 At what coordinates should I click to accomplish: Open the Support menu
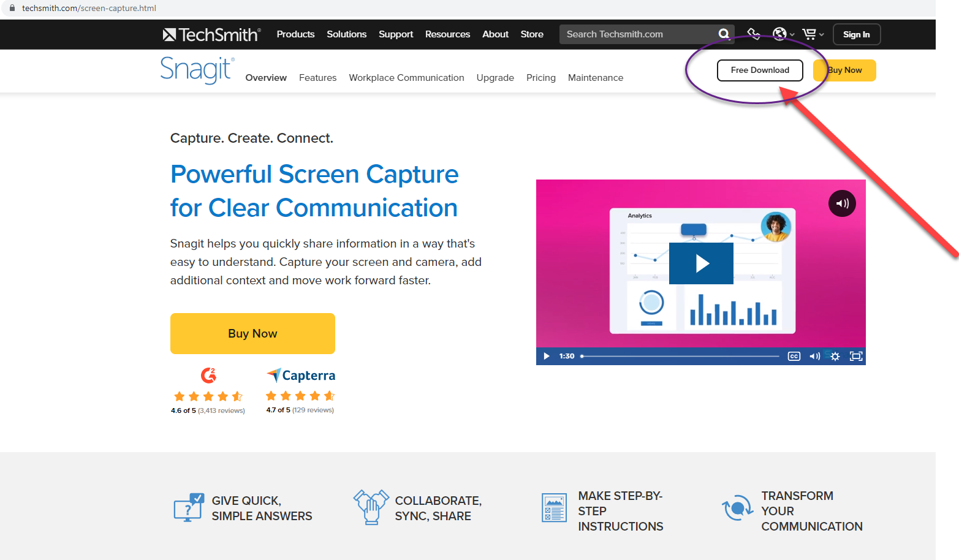click(396, 34)
